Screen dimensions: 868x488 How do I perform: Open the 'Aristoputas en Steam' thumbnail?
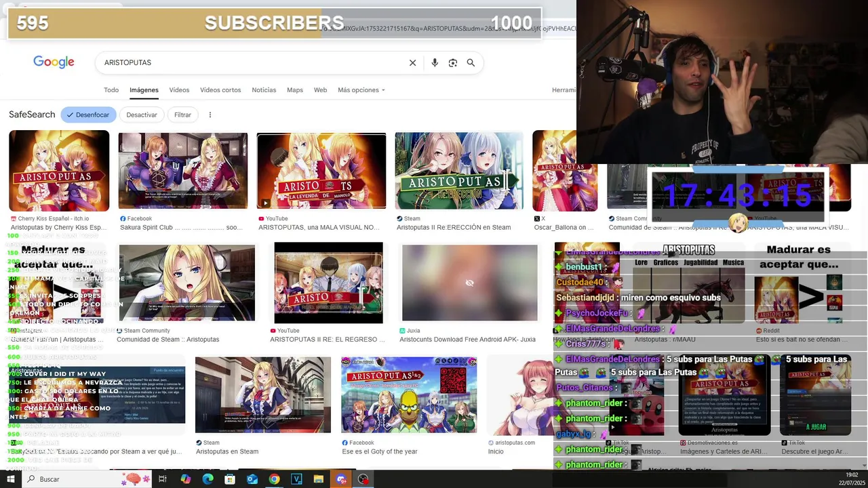(263, 394)
